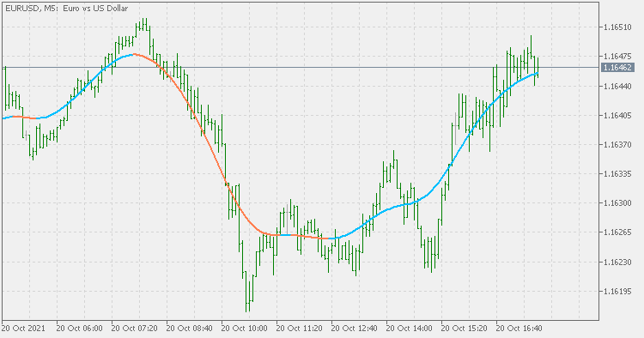Click the 20 Oct 12:40 time label
This screenshot has width=644, height=338.
pyautogui.click(x=355, y=329)
